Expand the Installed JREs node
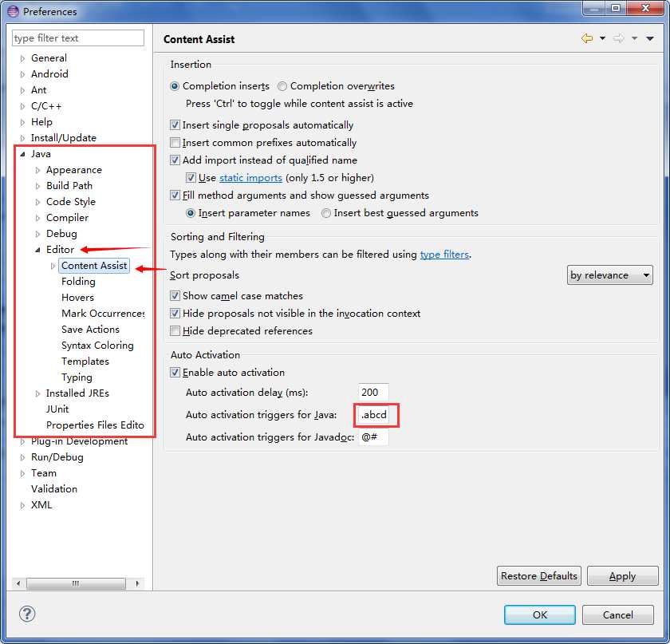670x644 pixels. point(37,393)
